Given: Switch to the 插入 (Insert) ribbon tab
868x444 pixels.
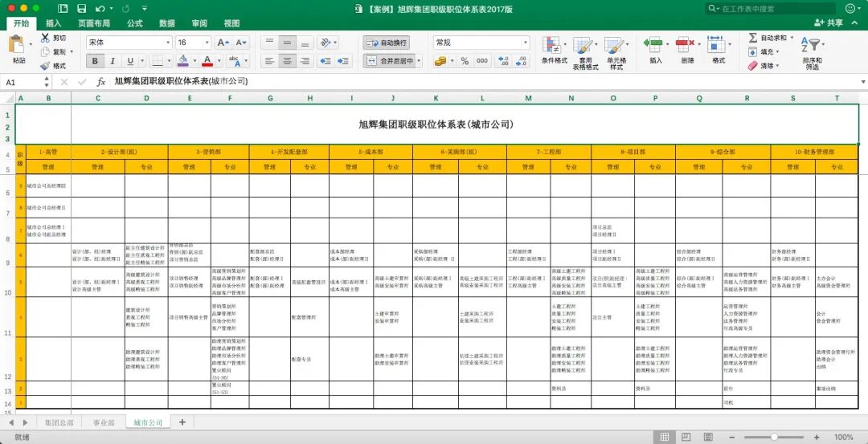Looking at the screenshot, I should coord(54,23).
